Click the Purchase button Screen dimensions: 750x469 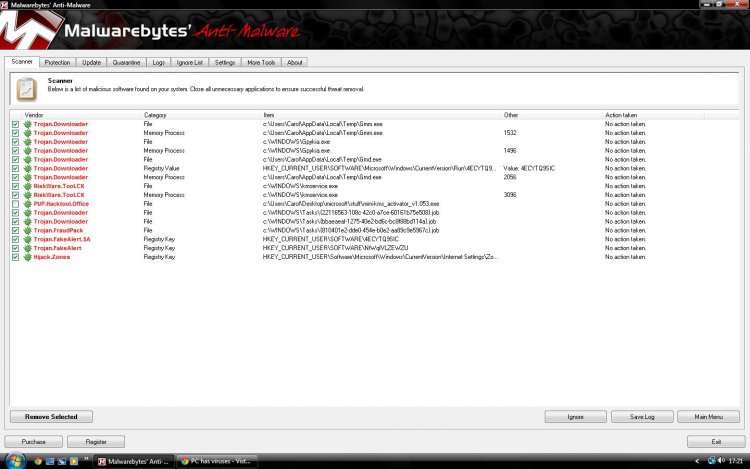pyautogui.click(x=33, y=442)
